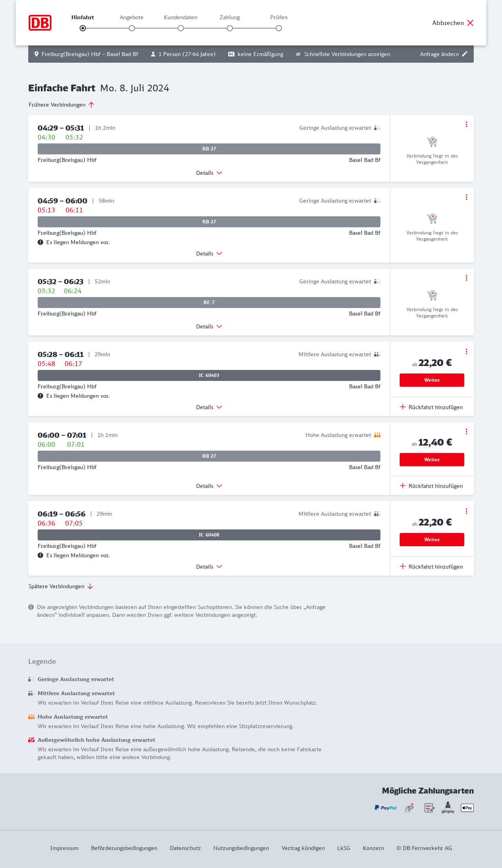
Task: Show Frühere Verbindungen
Action: (62, 105)
